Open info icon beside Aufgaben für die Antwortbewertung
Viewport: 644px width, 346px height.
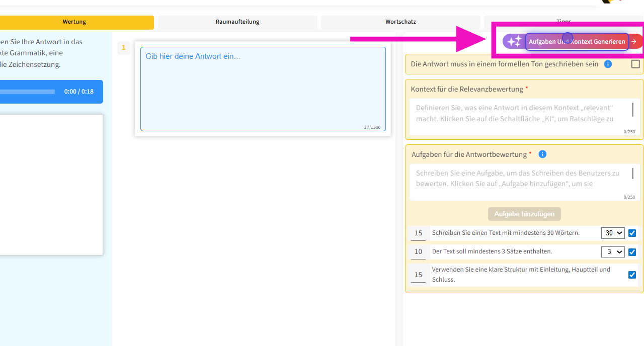[542, 154]
